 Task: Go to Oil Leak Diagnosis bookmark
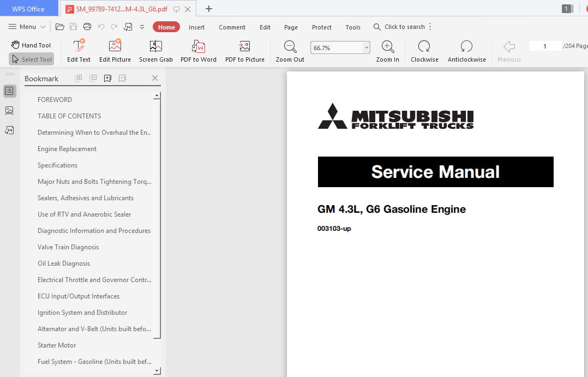coord(64,264)
